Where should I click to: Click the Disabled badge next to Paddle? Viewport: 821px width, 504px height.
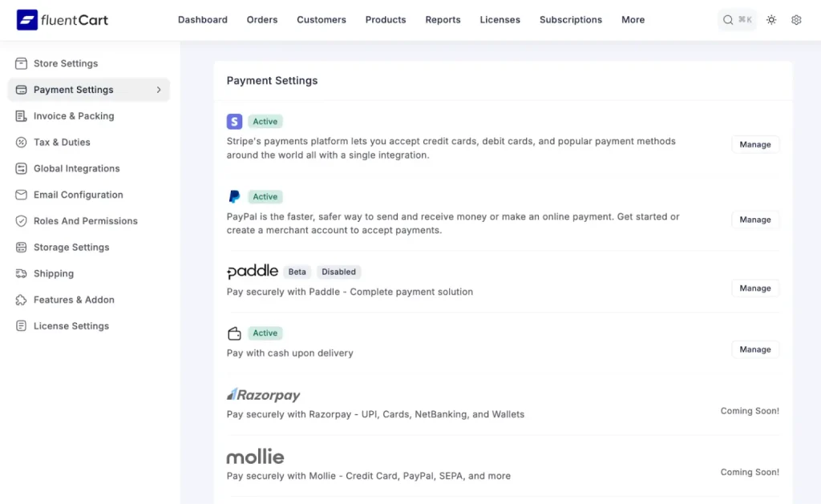338,272
